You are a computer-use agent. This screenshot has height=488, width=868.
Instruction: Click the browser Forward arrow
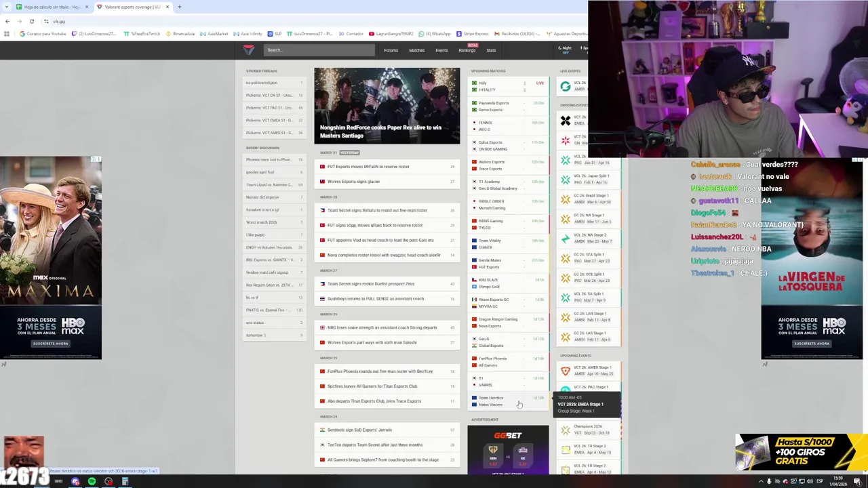click(19, 21)
